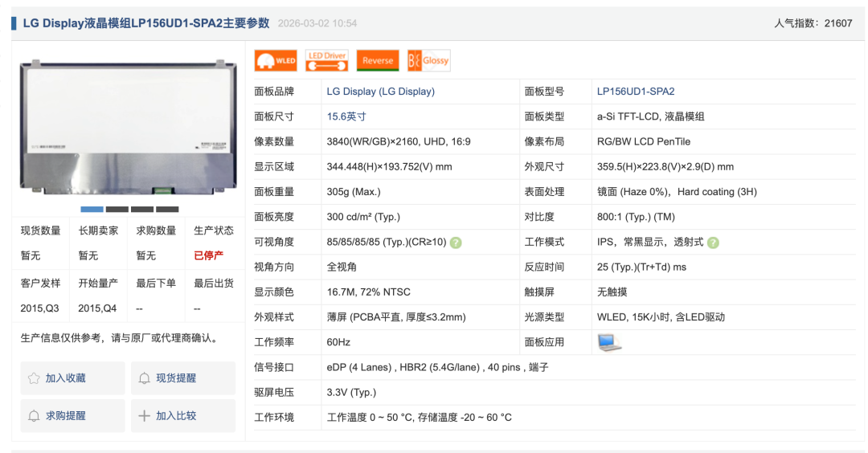Open help icon next to 工作模式 value
868x453 pixels.
coord(713,243)
